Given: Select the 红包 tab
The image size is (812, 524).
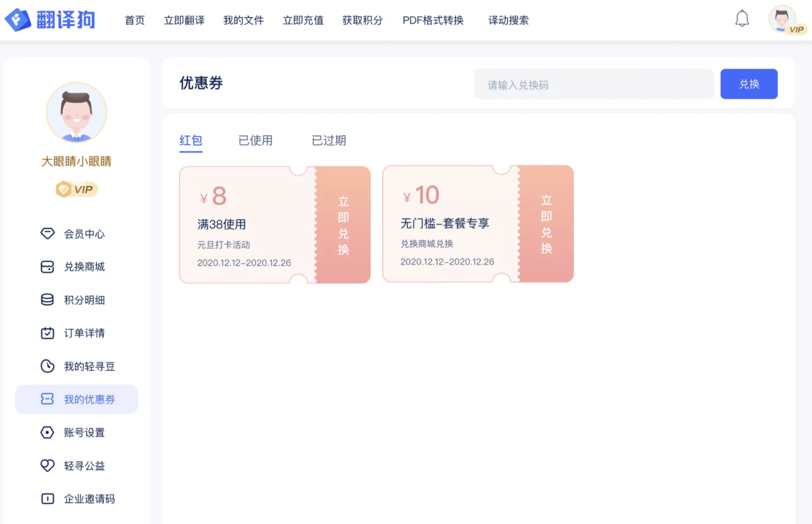Looking at the screenshot, I should click(x=191, y=140).
